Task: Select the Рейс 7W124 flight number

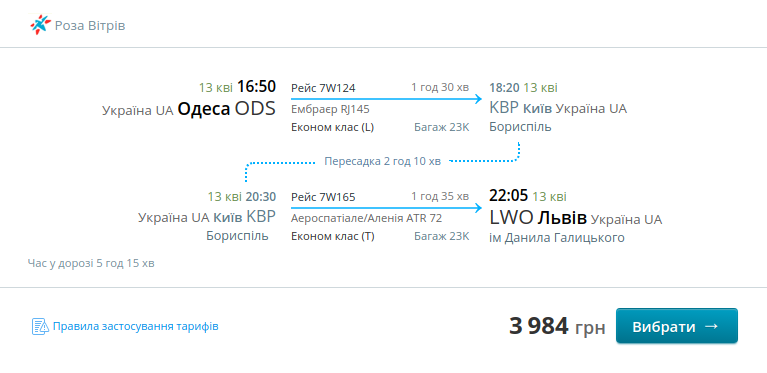Action: (323, 88)
